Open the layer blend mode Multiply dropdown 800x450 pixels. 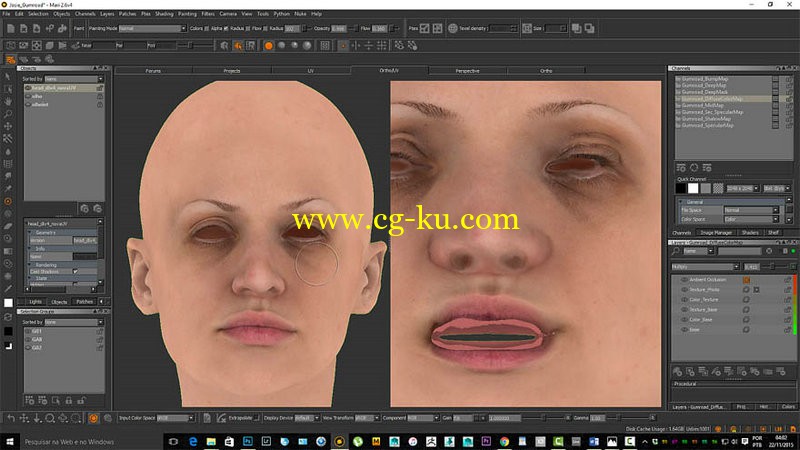(x=705, y=267)
